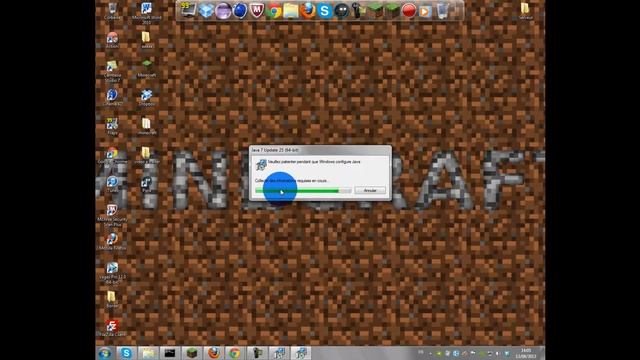The width and height of the screenshot is (640, 360).
Task: Select the Fraps desktop shortcut
Action: pos(112,127)
